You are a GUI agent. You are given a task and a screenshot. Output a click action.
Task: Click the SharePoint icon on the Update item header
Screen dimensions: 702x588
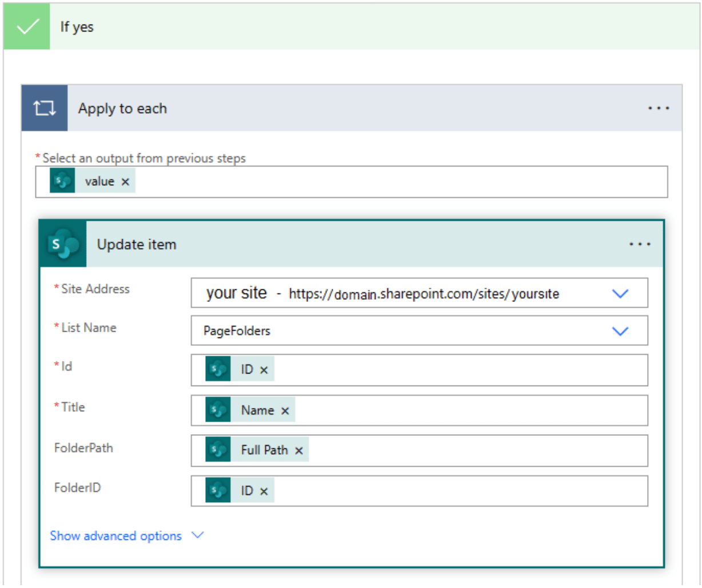(63, 244)
